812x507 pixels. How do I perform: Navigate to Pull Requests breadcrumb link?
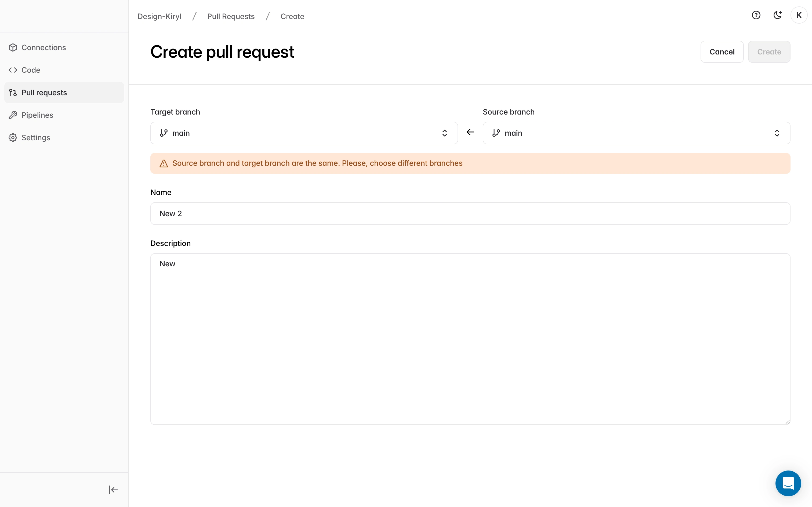pos(230,16)
